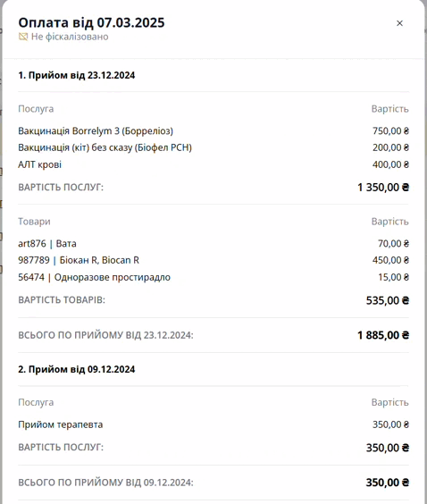Select the 'art876 | Вата' product

(x=47, y=244)
